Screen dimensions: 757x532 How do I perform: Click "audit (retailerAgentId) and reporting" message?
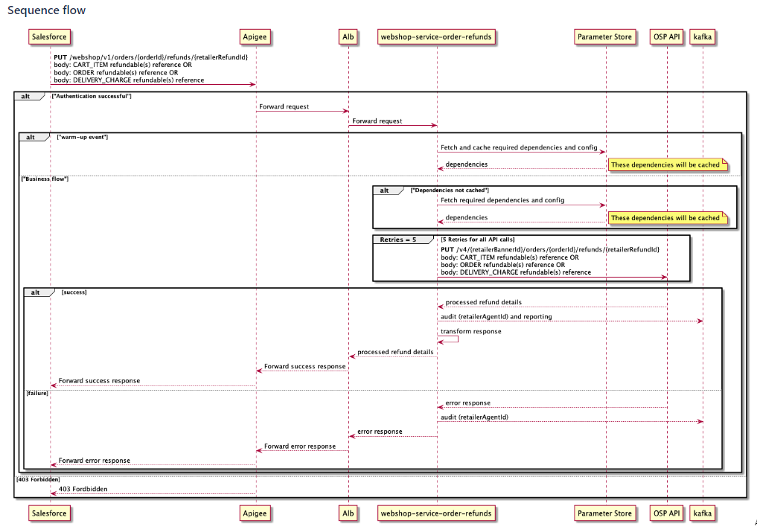[496, 317]
